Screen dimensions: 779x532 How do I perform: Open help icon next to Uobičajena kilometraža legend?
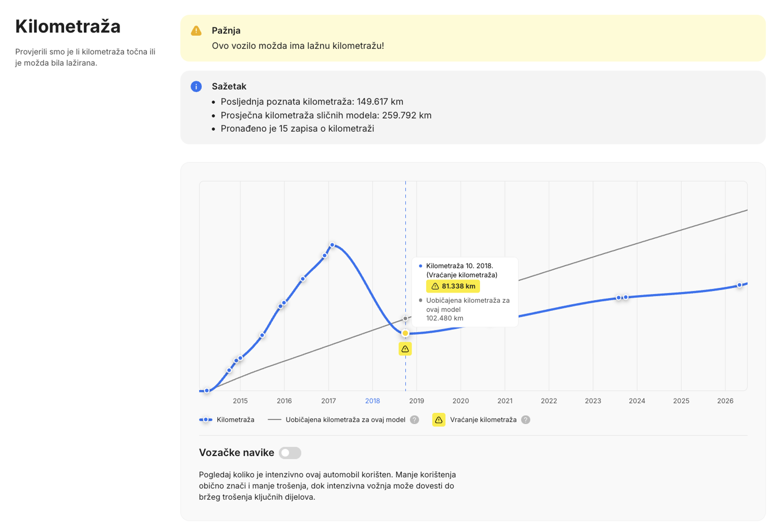point(414,420)
